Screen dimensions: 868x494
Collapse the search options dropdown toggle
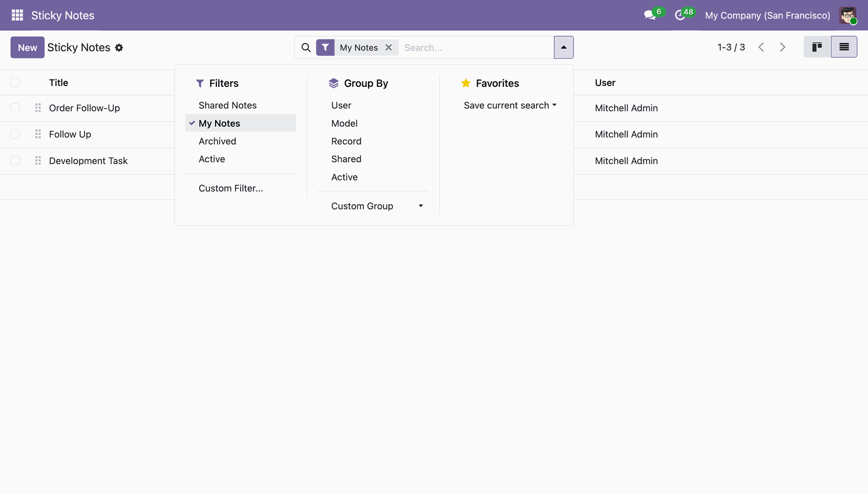563,47
